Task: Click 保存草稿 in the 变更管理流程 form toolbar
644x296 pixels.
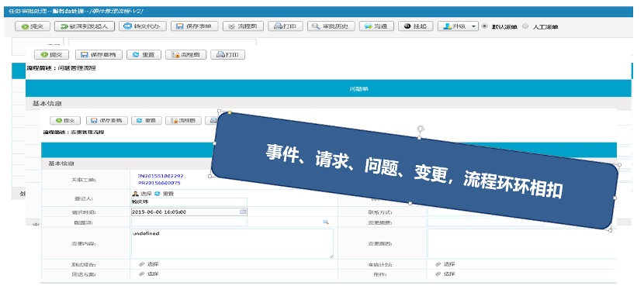Action: coord(107,120)
